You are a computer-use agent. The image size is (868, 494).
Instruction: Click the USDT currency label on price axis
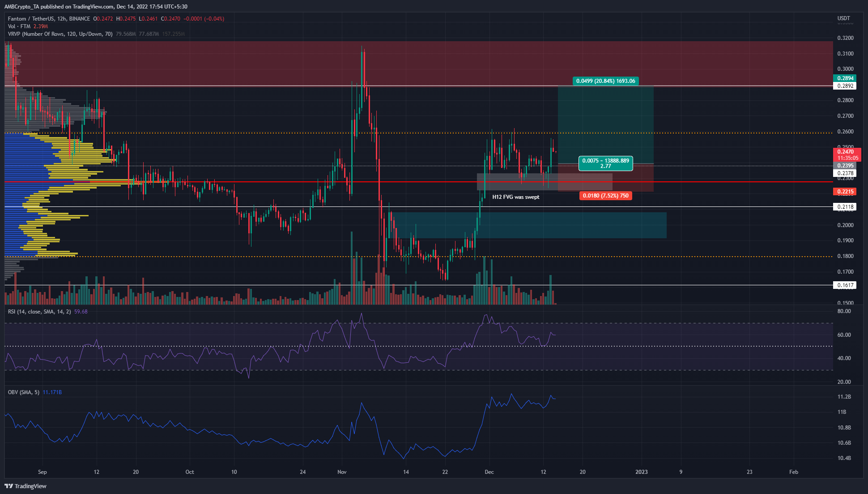click(843, 18)
